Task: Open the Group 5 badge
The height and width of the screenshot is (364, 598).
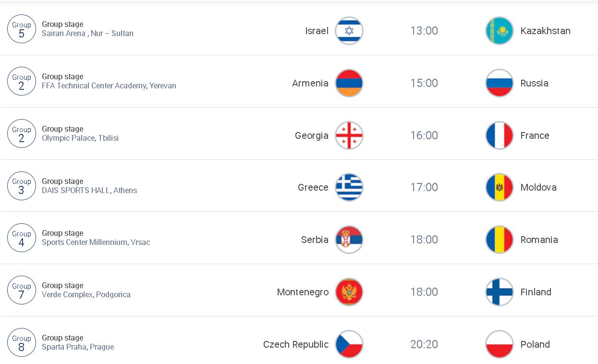Action: [x=22, y=29]
